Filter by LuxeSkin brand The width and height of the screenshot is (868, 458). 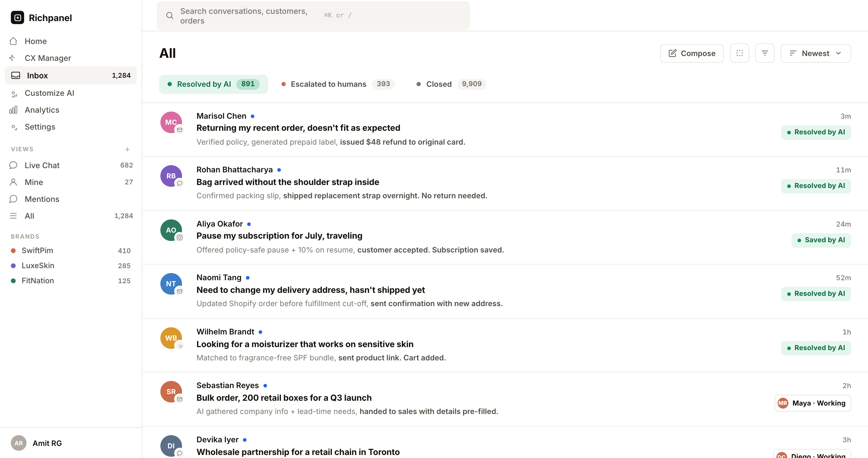71,266
